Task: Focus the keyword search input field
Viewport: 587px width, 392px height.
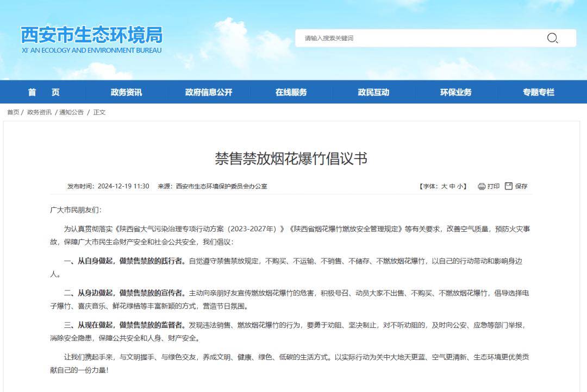Action: click(419, 38)
